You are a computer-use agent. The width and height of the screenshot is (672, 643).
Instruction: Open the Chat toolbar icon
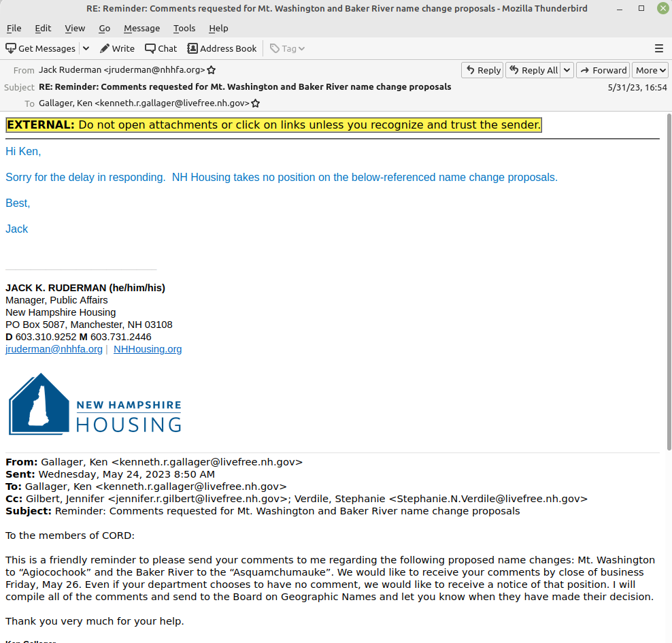click(x=161, y=48)
